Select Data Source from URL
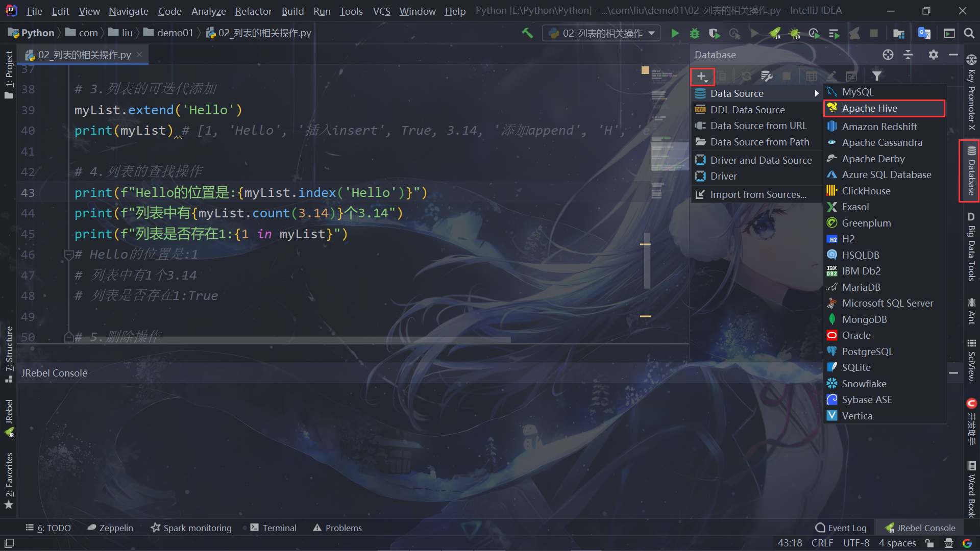The image size is (980, 551). pos(756,126)
